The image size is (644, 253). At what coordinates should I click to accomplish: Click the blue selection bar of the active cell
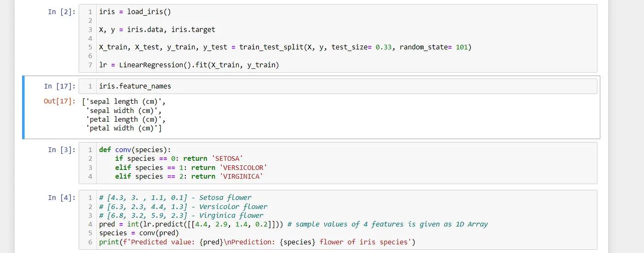pos(23,107)
